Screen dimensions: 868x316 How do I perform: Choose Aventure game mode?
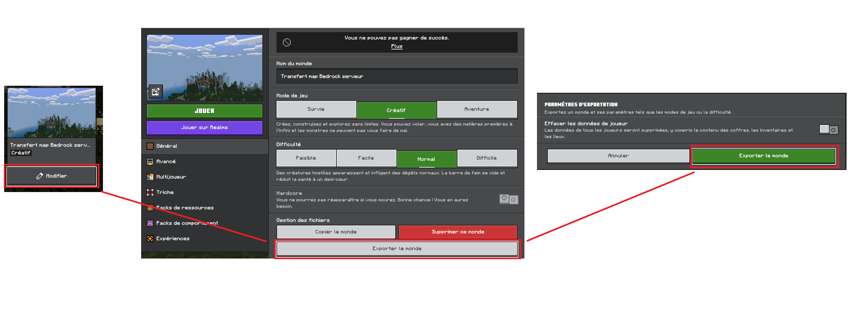477,109
